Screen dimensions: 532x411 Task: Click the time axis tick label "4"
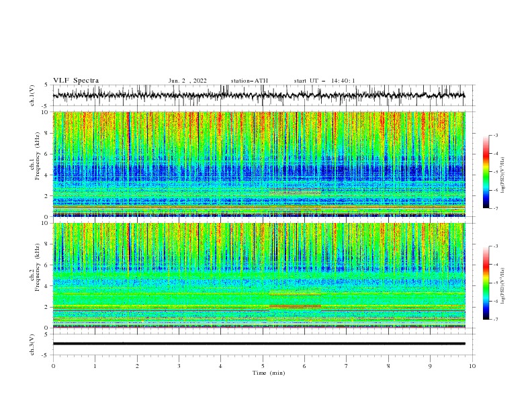[x=220, y=366]
